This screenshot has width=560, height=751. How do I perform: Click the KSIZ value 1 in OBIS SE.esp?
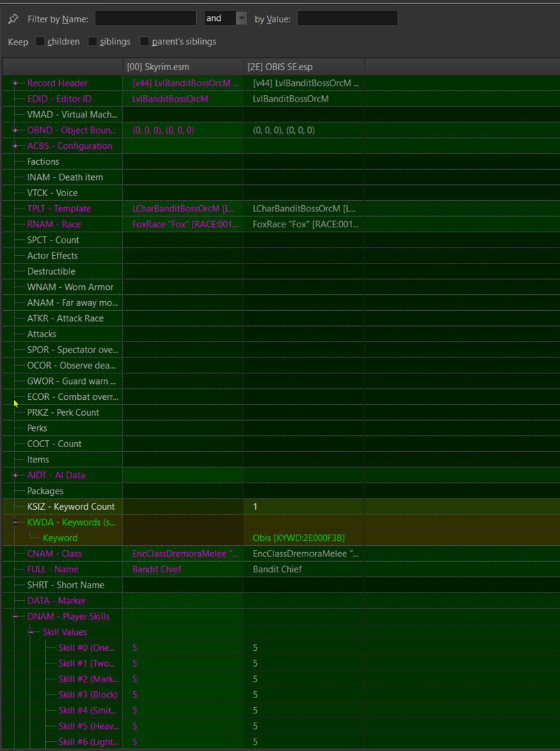tap(255, 507)
